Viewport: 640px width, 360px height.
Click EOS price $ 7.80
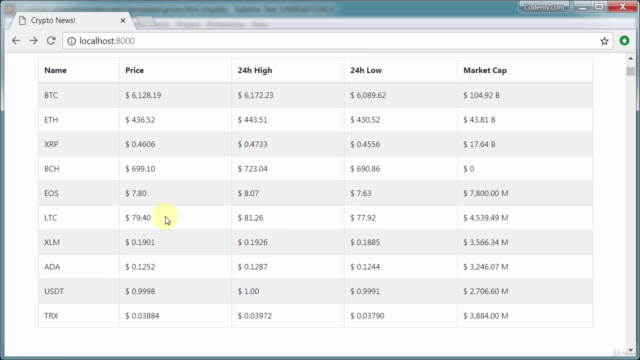[136, 193]
